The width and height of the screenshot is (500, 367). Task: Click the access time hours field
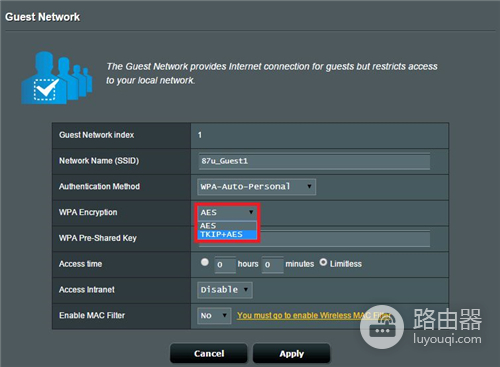pos(225,265)
